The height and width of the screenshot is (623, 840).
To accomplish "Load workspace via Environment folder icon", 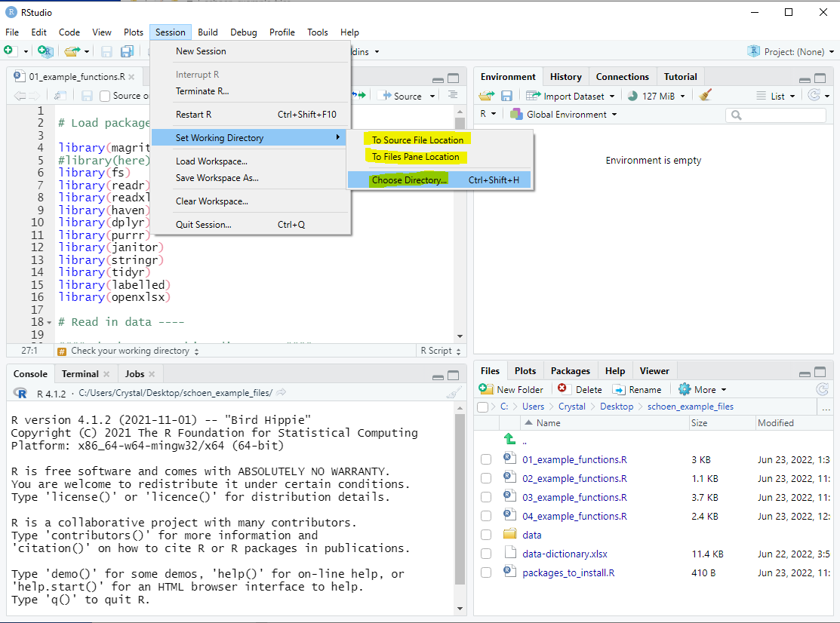I will click(487, 96).
